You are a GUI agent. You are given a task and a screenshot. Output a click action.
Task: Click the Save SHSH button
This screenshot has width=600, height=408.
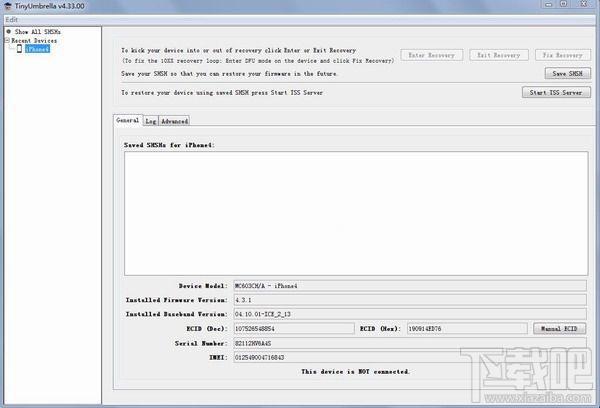(567, 73)
